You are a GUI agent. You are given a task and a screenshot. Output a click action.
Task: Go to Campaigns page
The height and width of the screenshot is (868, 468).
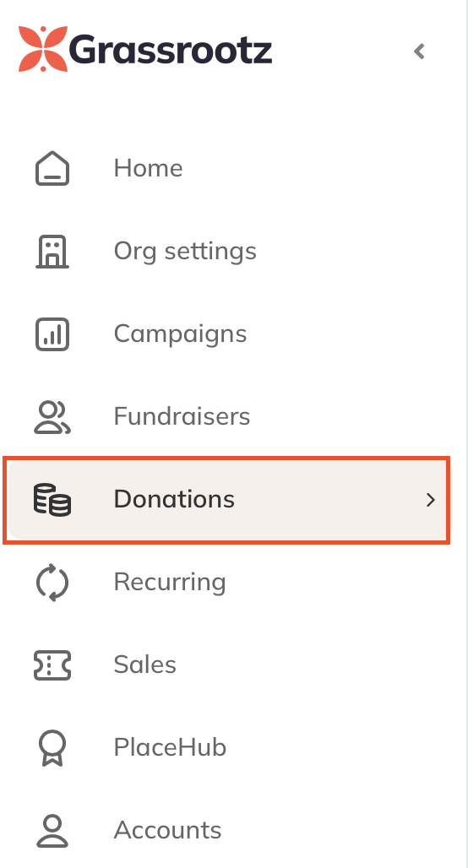[180, 334]
